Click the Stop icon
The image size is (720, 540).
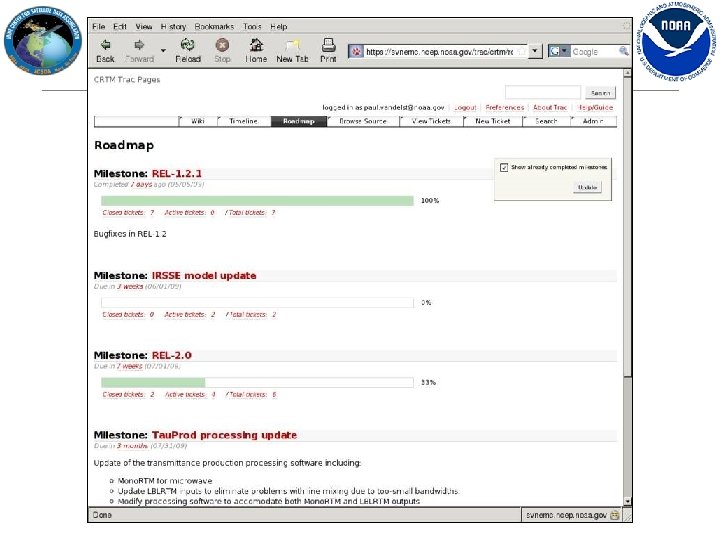click(x=222, y=45)
